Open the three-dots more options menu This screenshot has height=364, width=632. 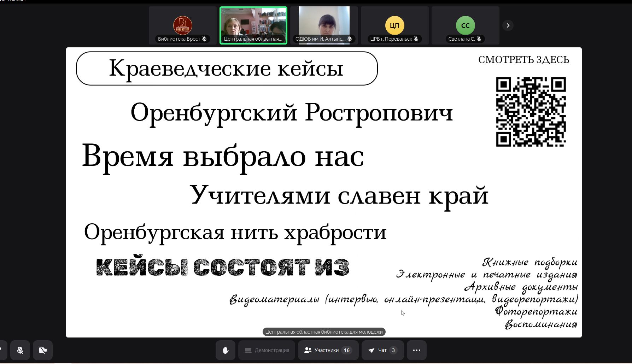(x=417, y=350)
